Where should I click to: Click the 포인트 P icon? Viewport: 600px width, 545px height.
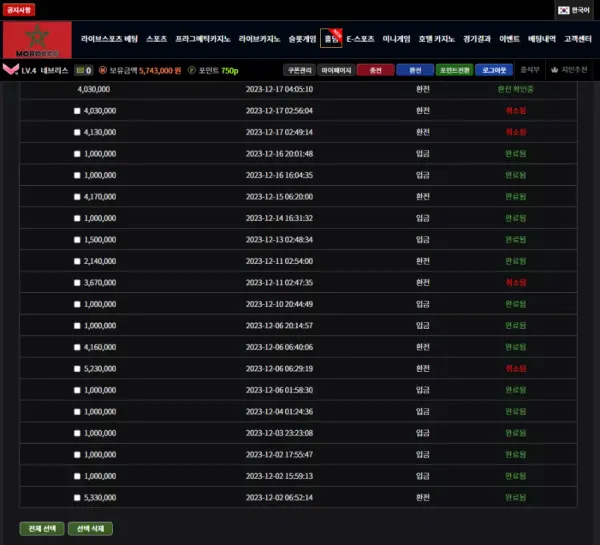[190, 71]
